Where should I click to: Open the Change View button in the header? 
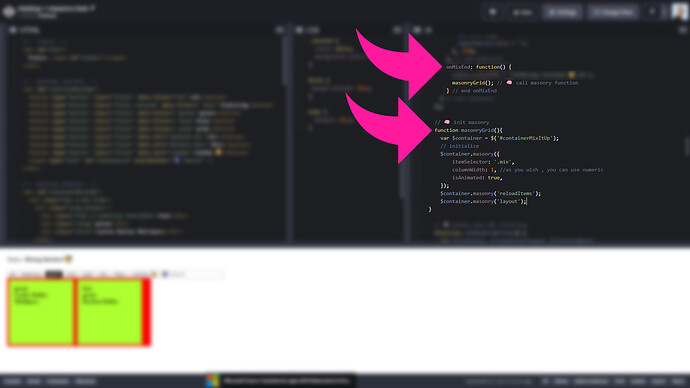(x=614, y=12)
